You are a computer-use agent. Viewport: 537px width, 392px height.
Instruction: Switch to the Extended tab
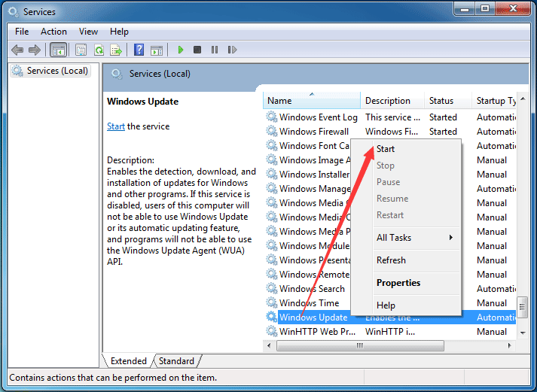pyautogui.click(x=129, y=361)
